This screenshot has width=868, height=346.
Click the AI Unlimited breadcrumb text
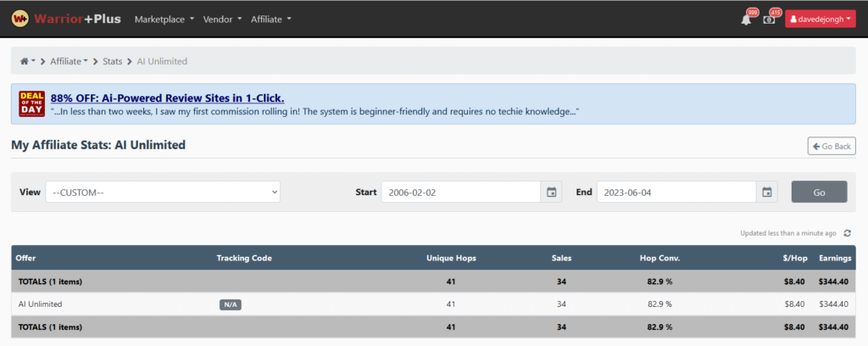162,61
